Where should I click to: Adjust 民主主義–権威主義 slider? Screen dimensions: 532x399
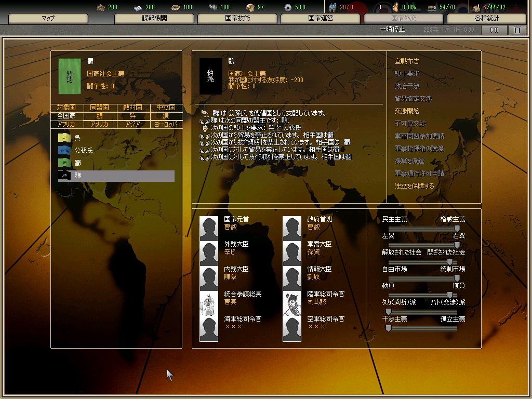pyautogui.click(x=423, y=229)
